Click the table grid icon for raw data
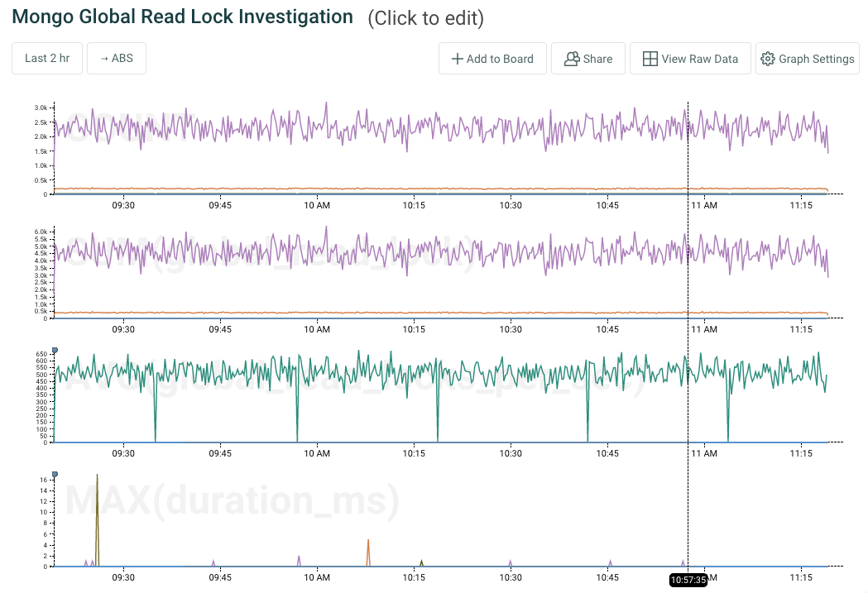 point(650,59)
